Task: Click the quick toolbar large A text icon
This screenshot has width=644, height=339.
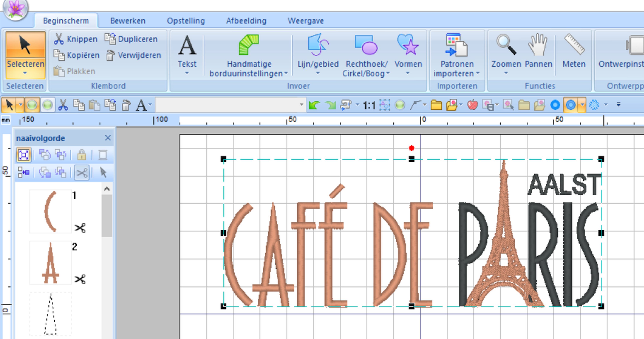Action: click(x=141, y=105)
